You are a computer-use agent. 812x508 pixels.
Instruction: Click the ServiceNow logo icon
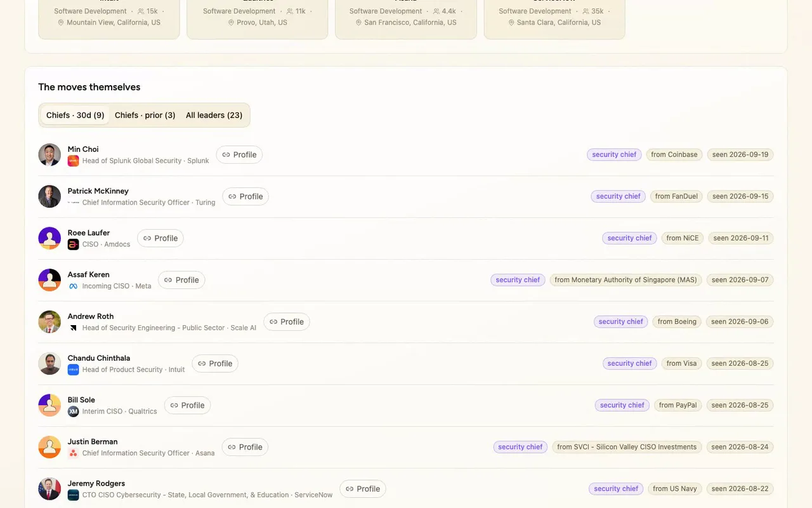[x=74, y=495]
